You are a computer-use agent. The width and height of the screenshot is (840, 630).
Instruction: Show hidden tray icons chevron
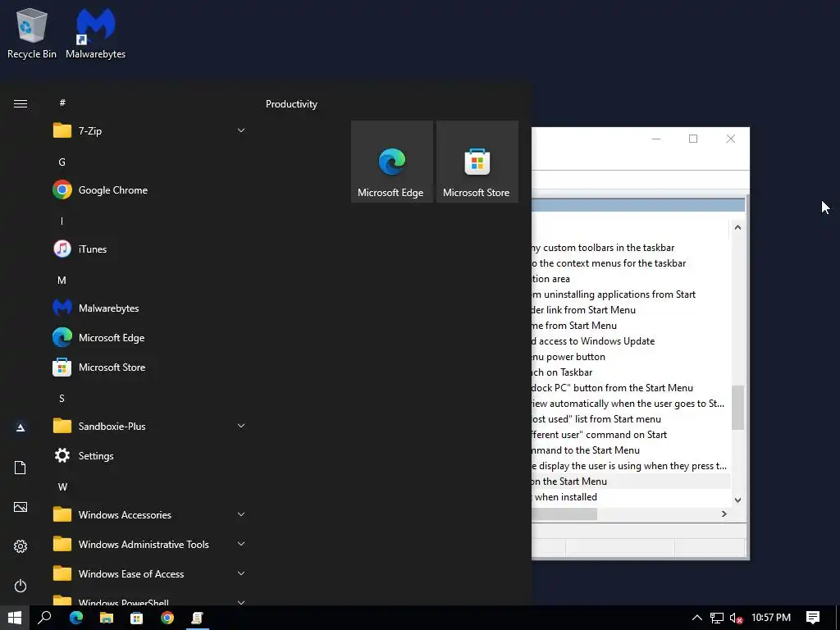pyautogui.click(x=697, y=619)
